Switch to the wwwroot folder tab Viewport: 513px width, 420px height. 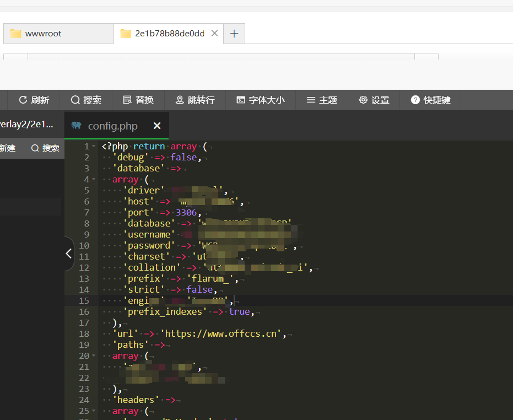coord(58,34)
